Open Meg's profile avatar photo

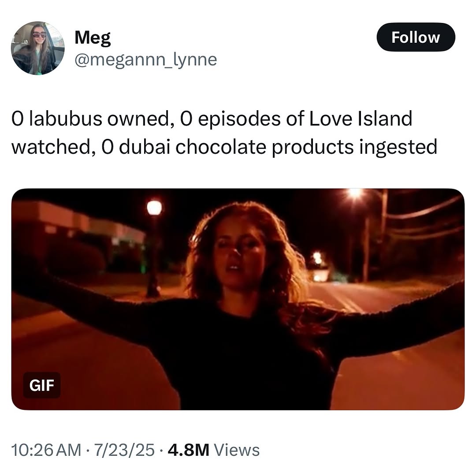(37, 48)
